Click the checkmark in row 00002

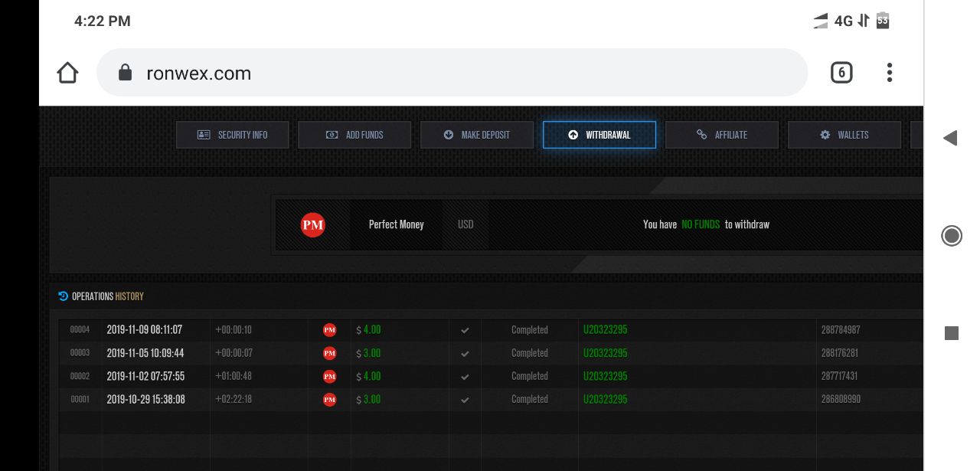(465, 377)
